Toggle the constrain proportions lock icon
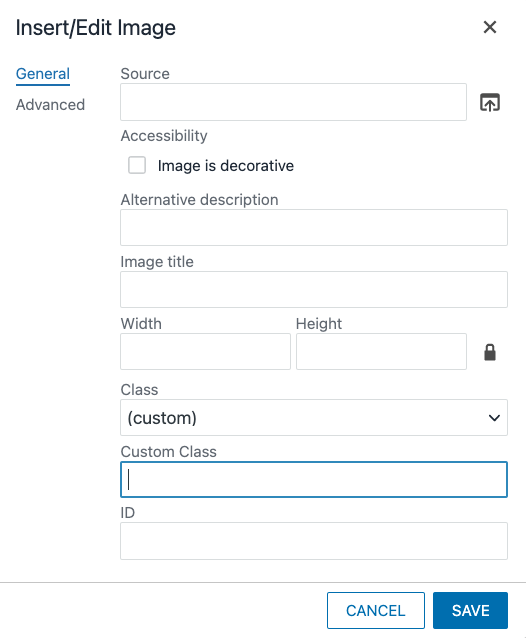 tap(490, 352)
